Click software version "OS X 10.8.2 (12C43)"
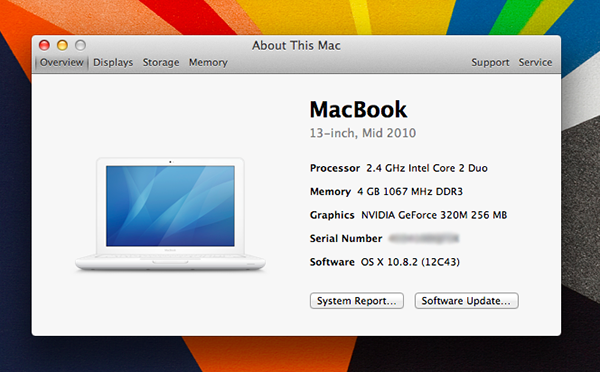Viewport: 600px width, 372px height. tap(410, 262)
